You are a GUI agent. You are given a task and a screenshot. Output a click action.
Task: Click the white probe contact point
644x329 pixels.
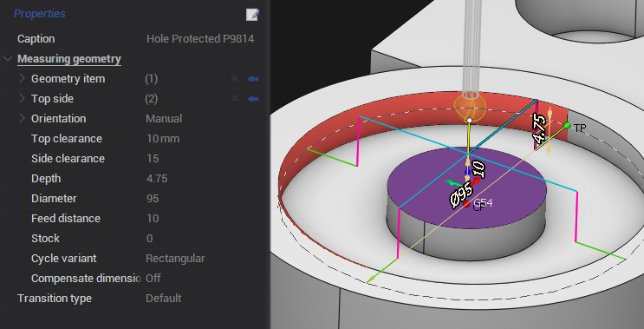470,120
